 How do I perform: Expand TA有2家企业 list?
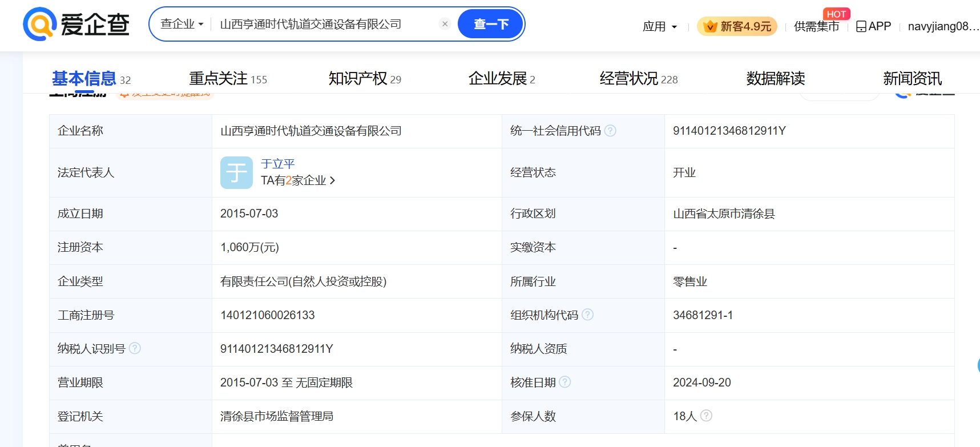pos(298,180)
